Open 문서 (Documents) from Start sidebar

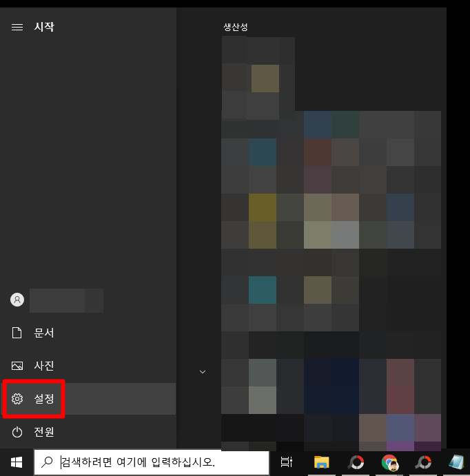pyautogui.click(x=88, y=333)
